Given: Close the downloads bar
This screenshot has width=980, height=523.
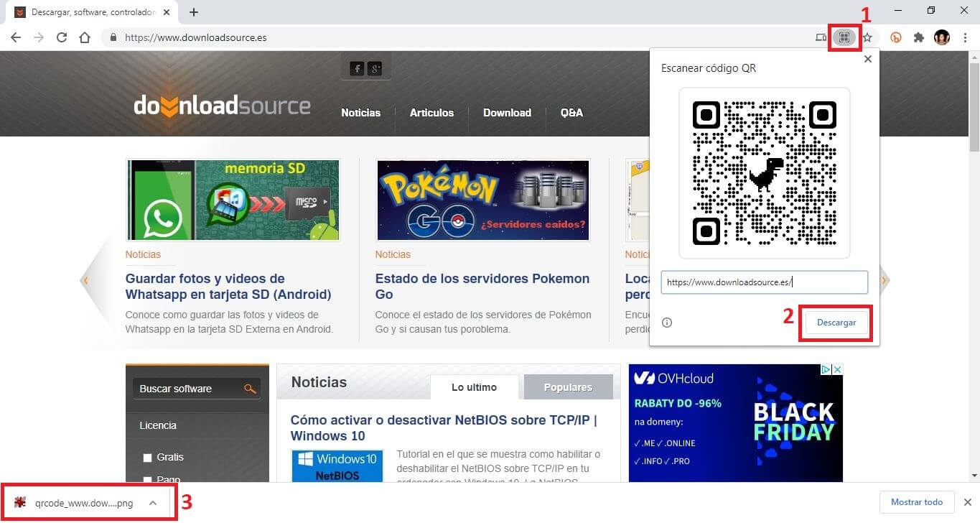Looking at the screenshot, I should click(x=967, y=502).
